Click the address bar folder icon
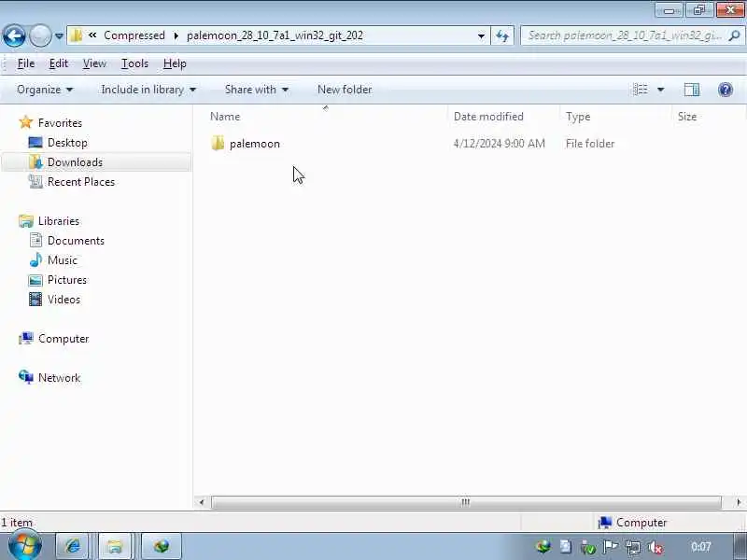The image size is (747, 560). click(x=77, y=35)
